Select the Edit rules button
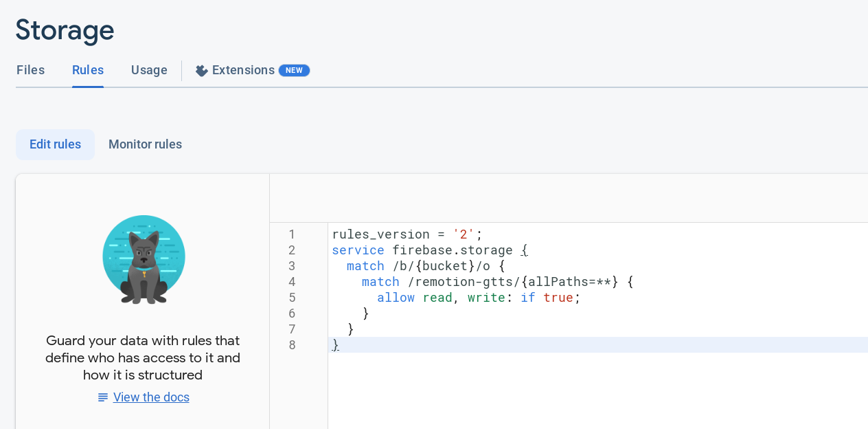868x429 pixels. [x=55, y=144]
